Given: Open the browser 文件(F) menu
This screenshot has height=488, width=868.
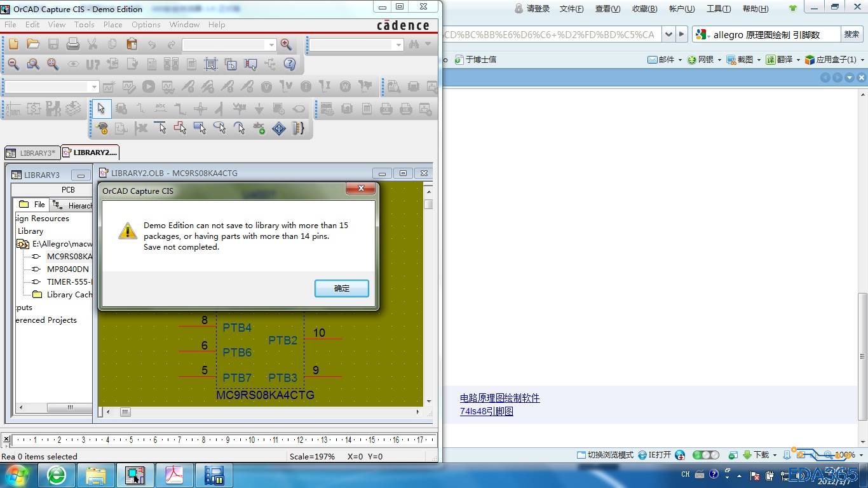Looking at the screenshot, I should [572, 9].
